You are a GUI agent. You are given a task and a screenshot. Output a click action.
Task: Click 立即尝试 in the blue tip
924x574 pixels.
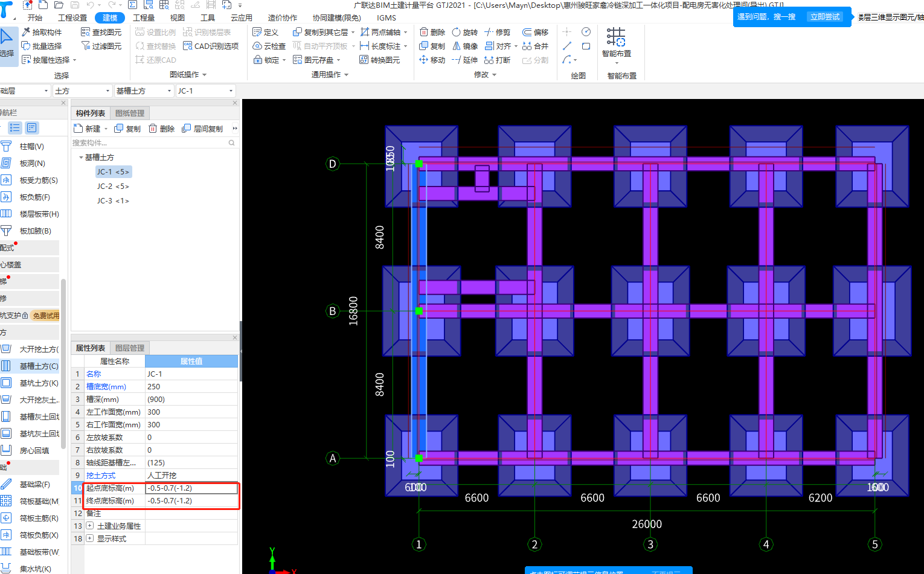point(825,17)
